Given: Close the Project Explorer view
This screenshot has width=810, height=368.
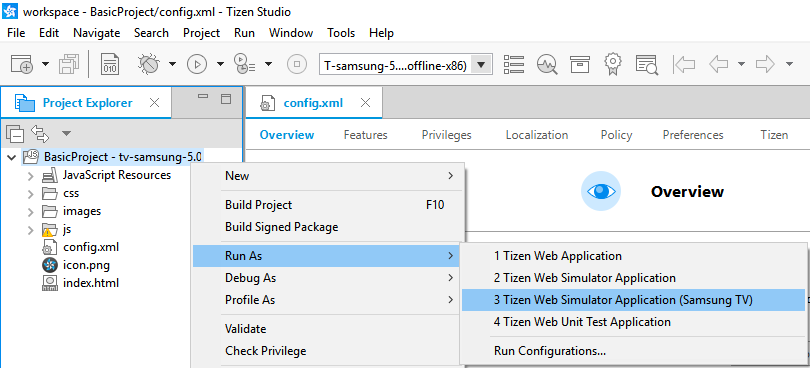Looking at the screenshot, I should pos(154,103).
